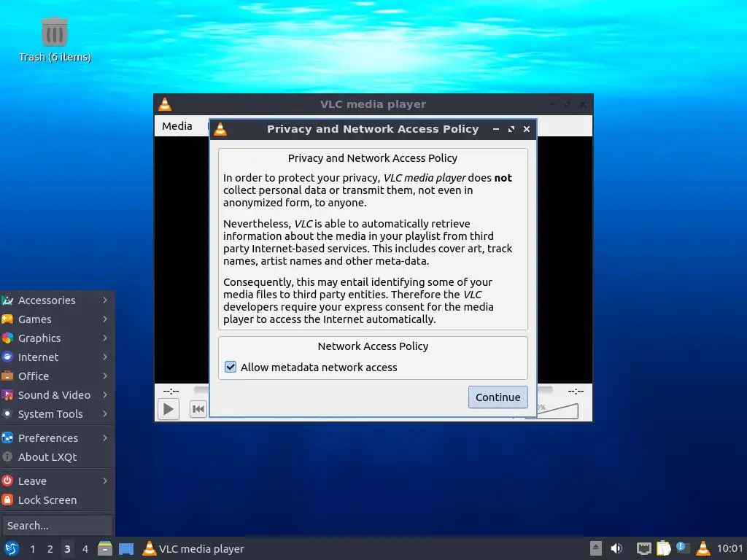Click the Lock Screen padlock icon
The image size is (747, 560).
pyautogui.click(x=7, y=500)
